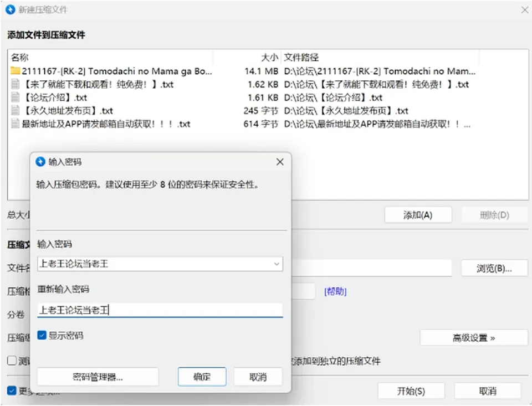
Task: Click the text file icon beside 【论坛介绍】.txt
Action: (x=16, y=97)
